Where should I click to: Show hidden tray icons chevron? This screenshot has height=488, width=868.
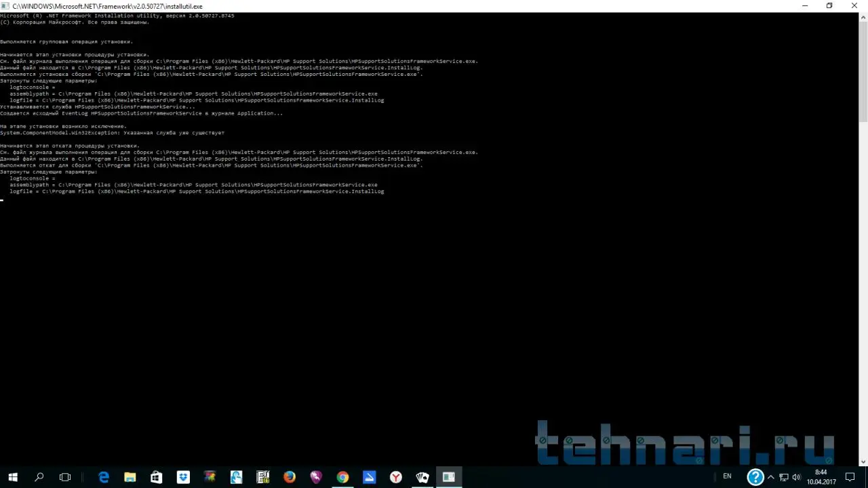(x=770, y=477)
